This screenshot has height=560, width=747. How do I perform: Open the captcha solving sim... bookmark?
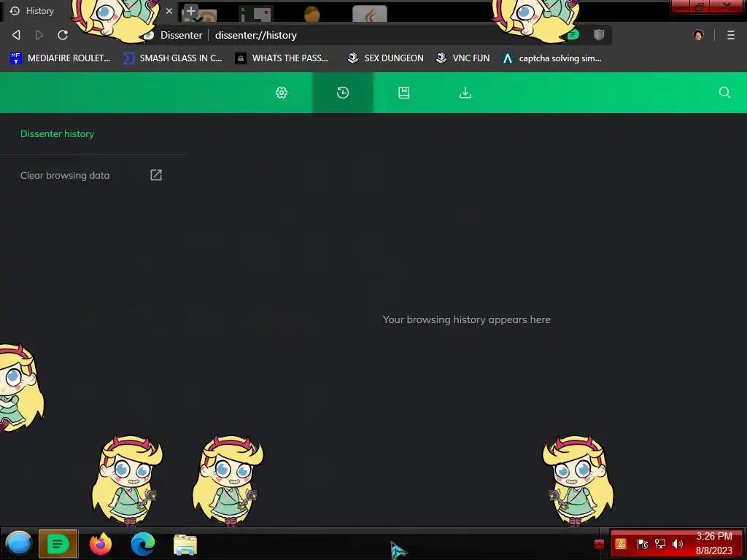click(x=551, y=58)
